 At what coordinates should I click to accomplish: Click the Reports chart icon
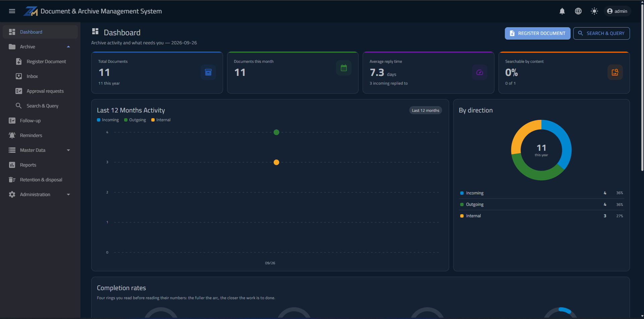[x=12, y=165]
